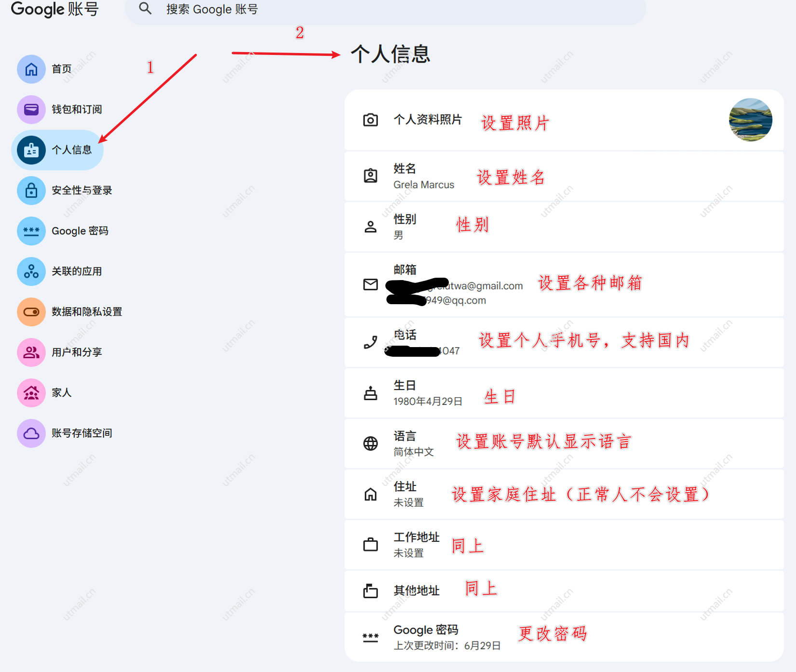Viewport: 796px width, 672px height.
Task: Select the birthday cake icon beside 生日
Action: (x=370, y=393)
